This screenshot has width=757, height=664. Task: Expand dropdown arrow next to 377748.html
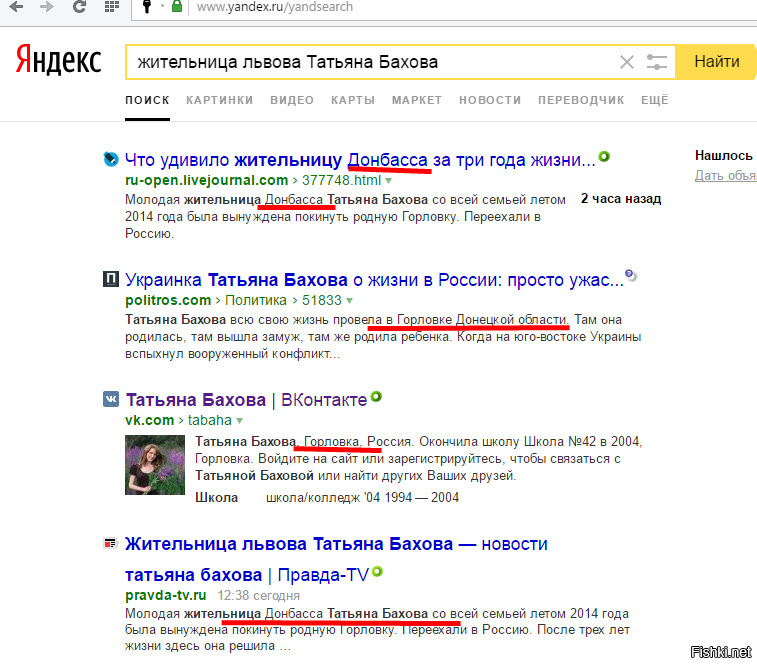pos(389,181)
